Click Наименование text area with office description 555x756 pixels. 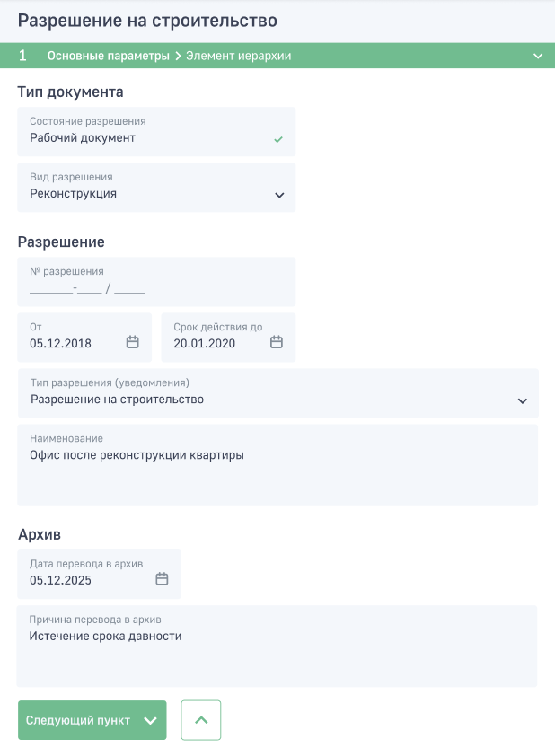[x=277, y=465]
